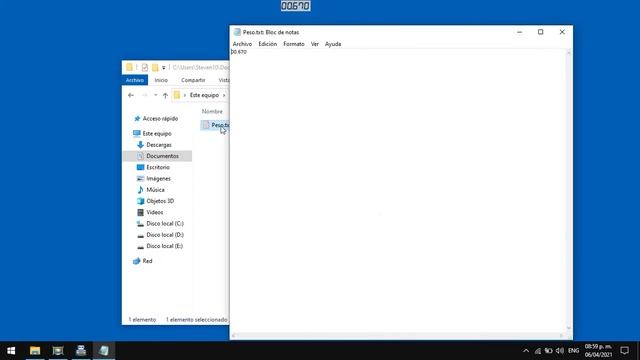The width and height of the screenshot is (640, 360).
Task: Click the Notepad vertical scrollbar down arrow
Action: 569,329
